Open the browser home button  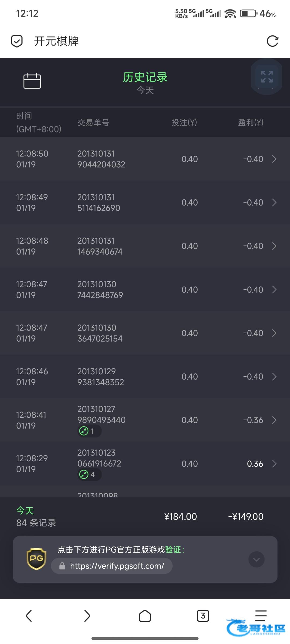click(x=145, y=616)
